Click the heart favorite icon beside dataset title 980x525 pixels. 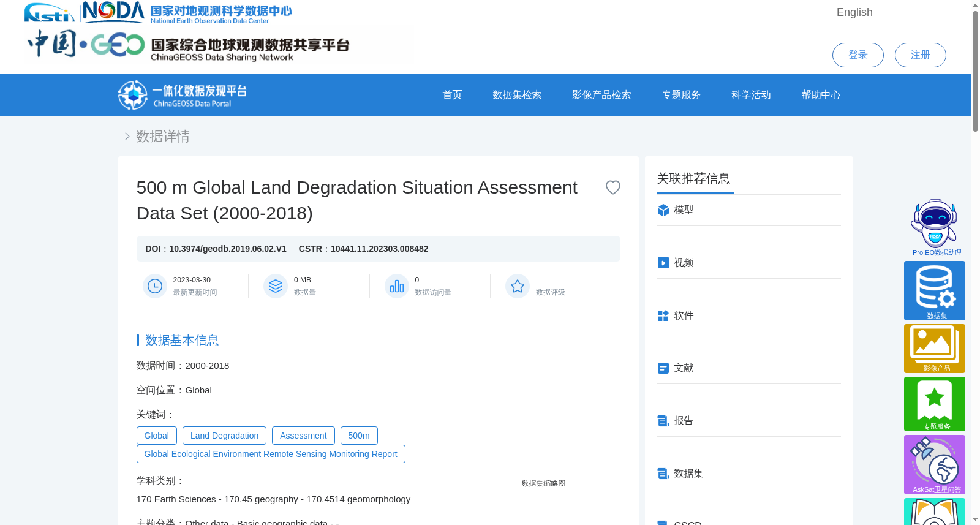click(x=612, y=187)
